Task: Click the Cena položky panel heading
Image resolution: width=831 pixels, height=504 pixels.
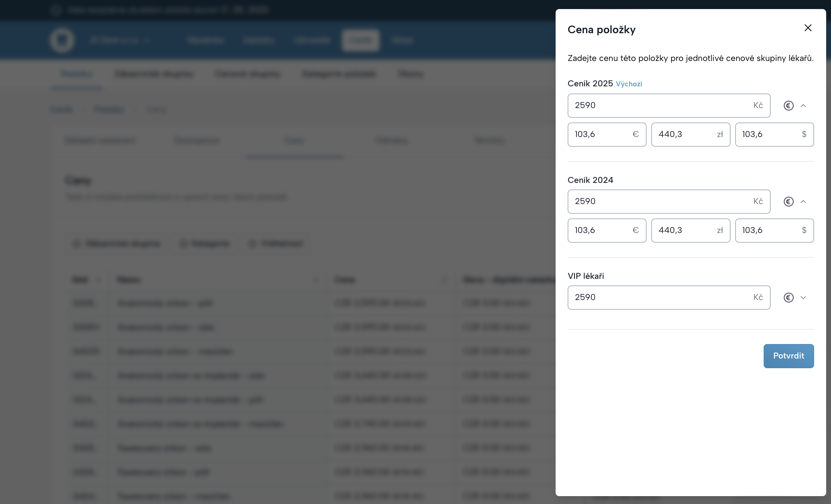Action: (x=601, y=30)
